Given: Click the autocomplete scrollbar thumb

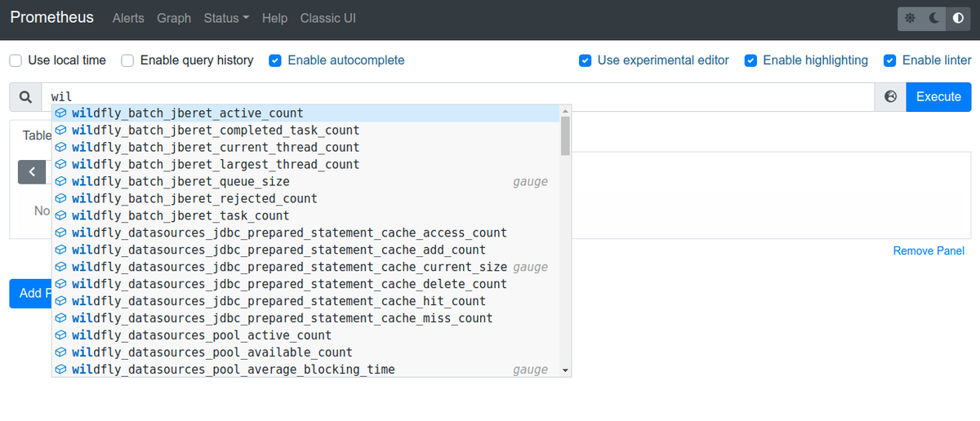Looking at the screenshot, I should point(565,136).
